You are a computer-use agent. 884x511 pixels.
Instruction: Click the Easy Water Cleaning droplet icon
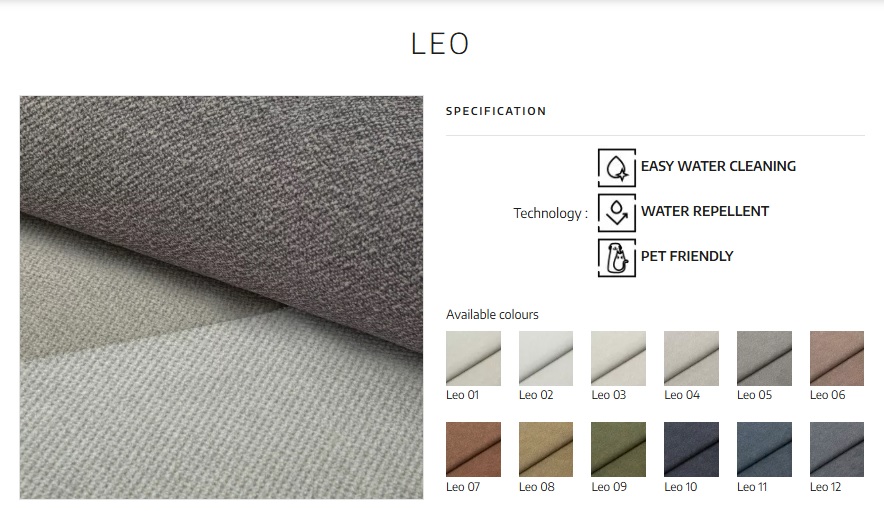point(617,168)
